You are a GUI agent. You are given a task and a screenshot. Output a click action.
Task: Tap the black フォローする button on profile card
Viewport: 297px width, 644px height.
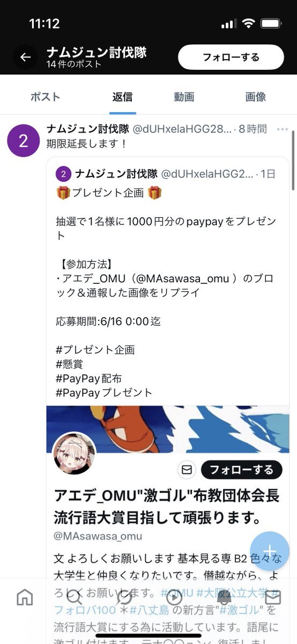point(241,470)
